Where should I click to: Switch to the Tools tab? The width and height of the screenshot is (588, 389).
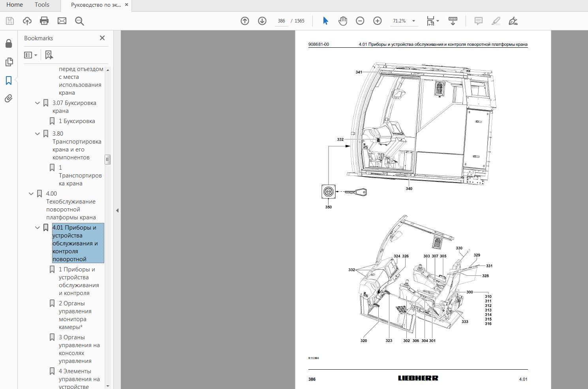click(42, 5)
